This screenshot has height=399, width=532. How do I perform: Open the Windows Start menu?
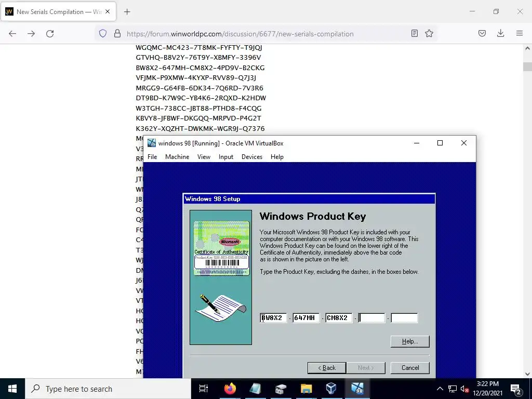pos(12,389)
